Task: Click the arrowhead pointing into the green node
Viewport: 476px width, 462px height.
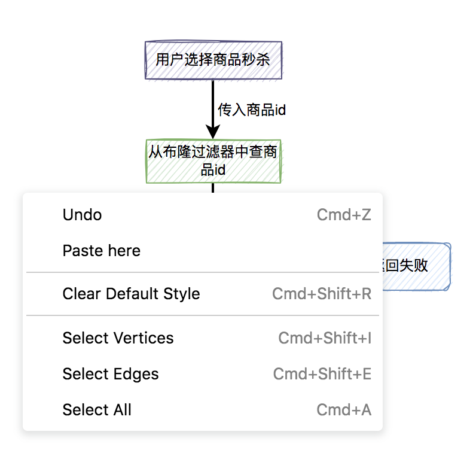Action: coord(213,132)
